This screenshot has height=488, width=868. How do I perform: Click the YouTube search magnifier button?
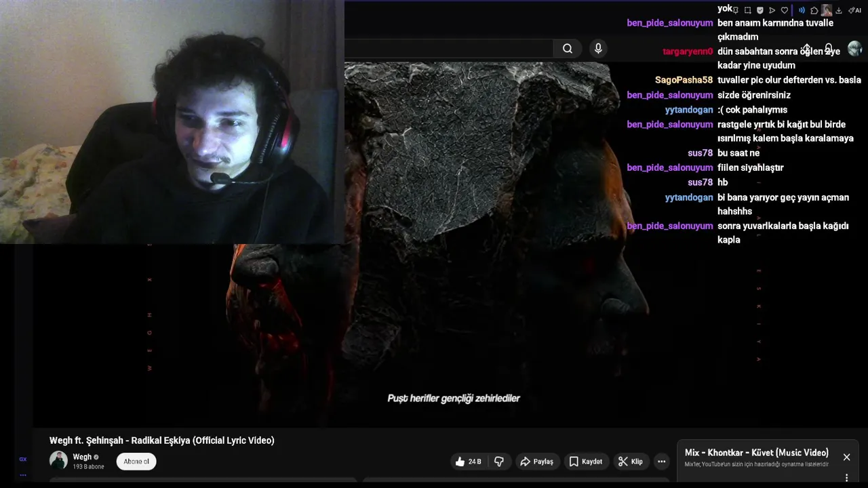coord(568,48)
